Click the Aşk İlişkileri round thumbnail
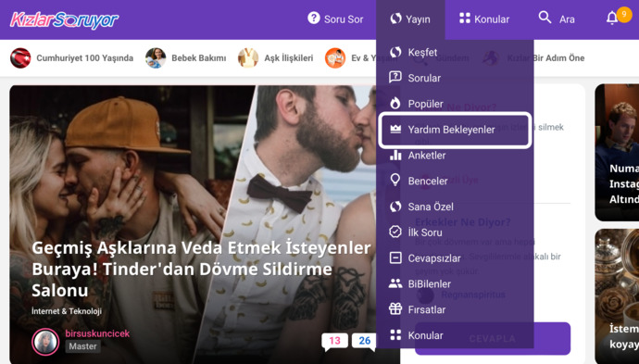 [x=248, y=57]
